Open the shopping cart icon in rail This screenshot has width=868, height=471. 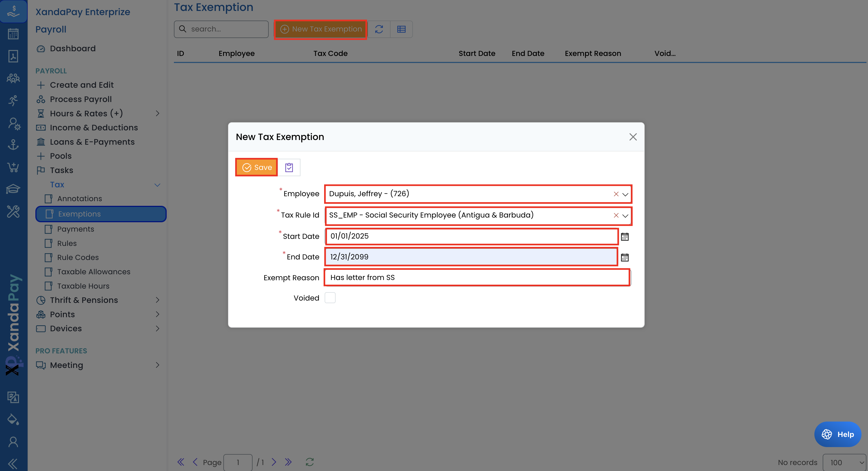pyautogui.click(x=13, y=167)
